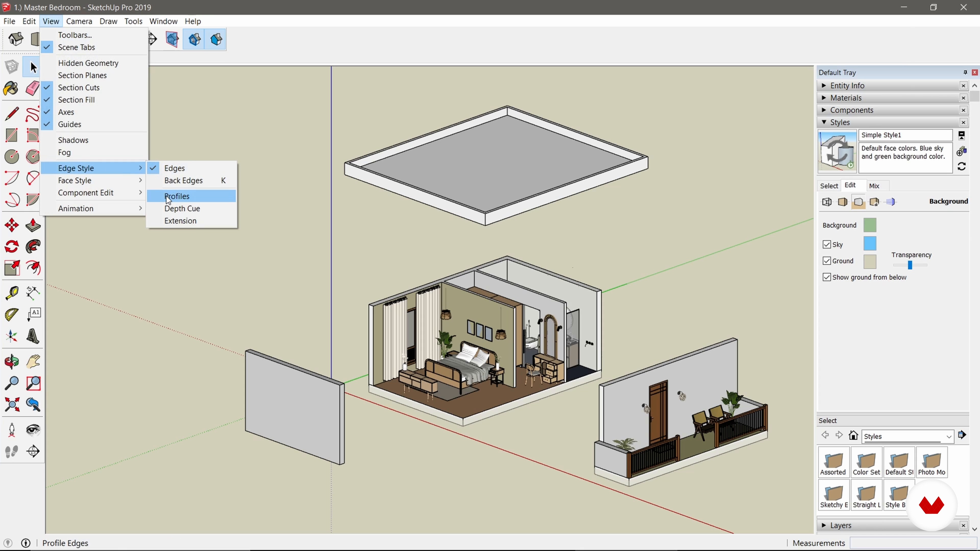Toggle the Ground checkbox

(826, 261)
